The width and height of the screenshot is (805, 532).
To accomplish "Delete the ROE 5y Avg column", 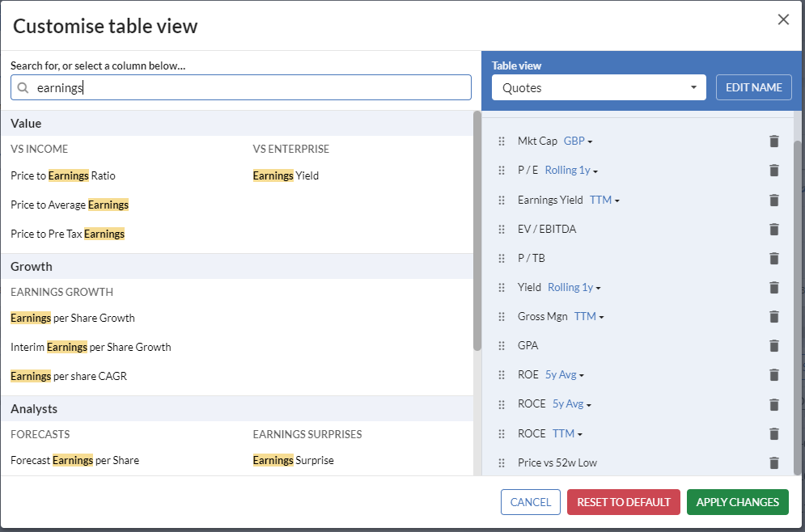I will 774,375.
